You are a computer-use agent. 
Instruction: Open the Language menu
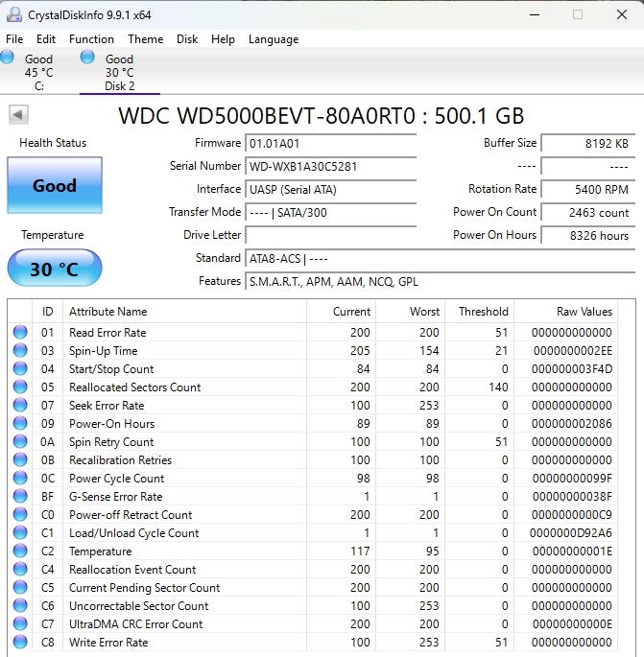(x=274, y=39)
